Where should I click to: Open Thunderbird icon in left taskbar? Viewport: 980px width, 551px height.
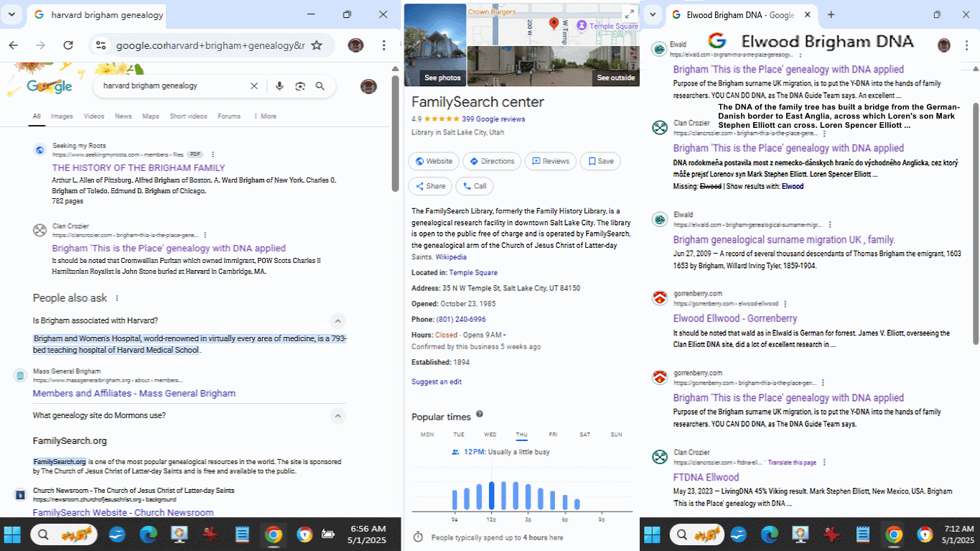point(117,534)
